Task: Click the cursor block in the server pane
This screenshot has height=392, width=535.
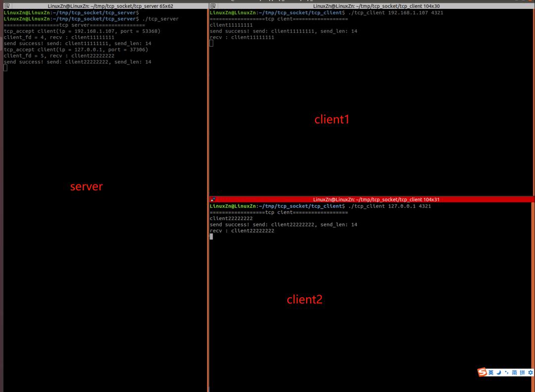Action: pos(5,68)
